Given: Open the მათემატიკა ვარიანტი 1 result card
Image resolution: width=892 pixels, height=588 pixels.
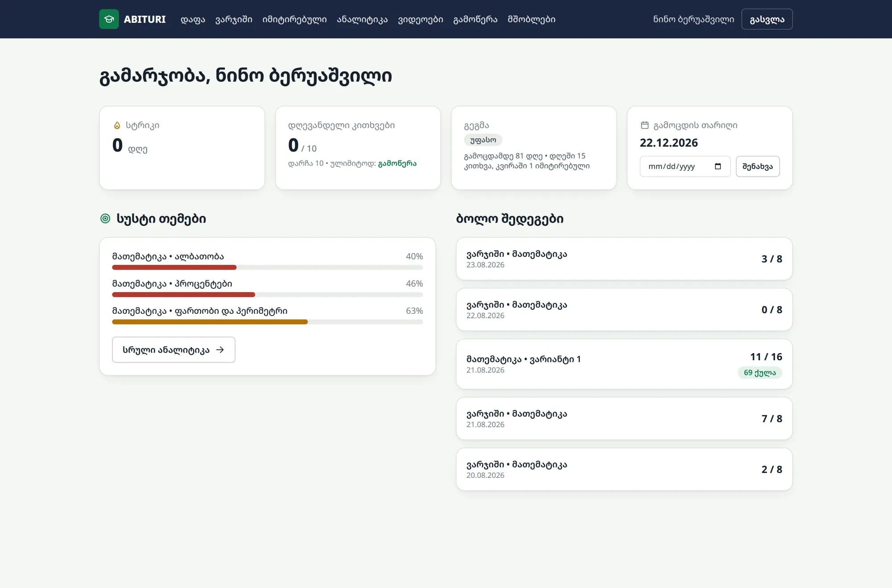Looking at the screenshot, I should (x=624, y=364).
